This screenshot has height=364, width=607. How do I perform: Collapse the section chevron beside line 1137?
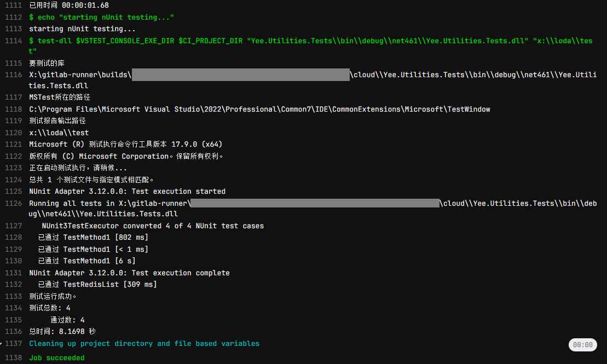point(2,343)
